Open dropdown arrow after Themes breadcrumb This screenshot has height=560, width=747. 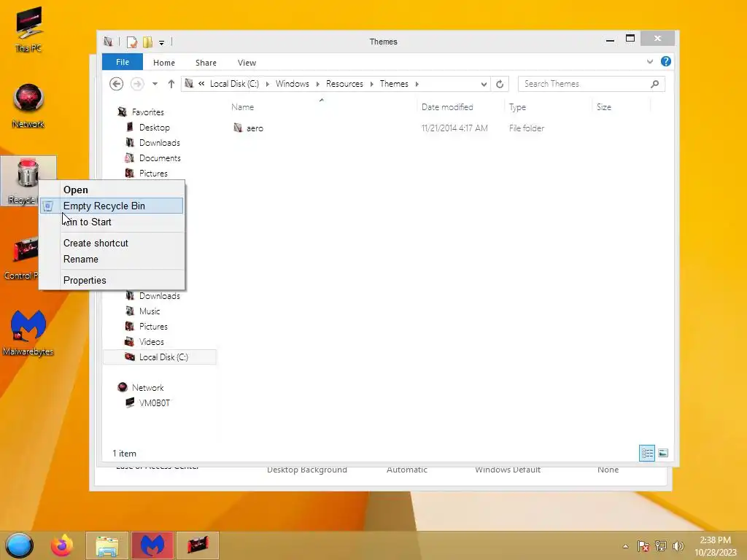pyautogui.click(x=417, y=85)
